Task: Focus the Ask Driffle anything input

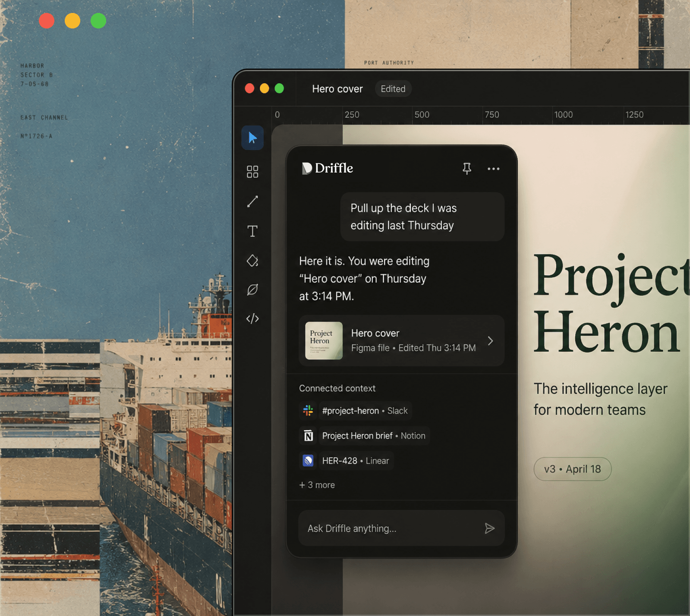Action: point(401,528)
